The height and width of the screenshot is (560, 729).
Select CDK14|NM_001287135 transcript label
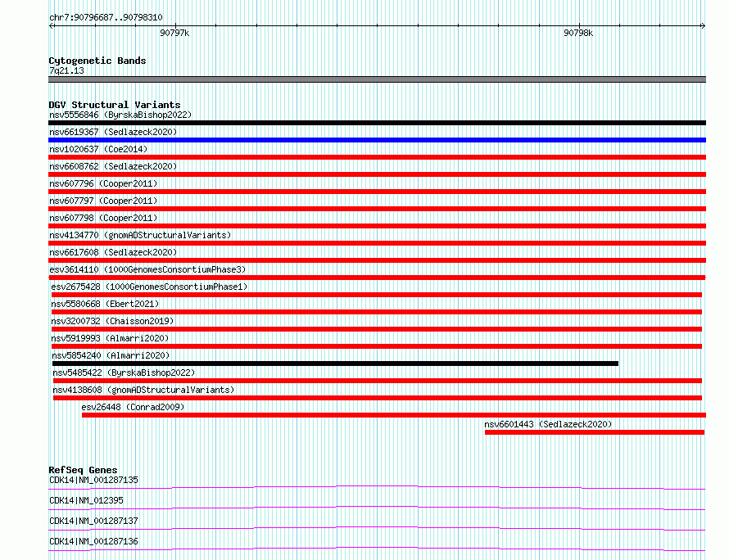tap(93, 480)
